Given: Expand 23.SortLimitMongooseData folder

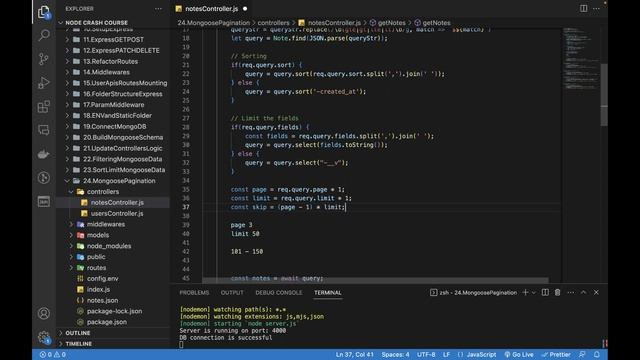Looking at the screenshot, I should [113, 170].
